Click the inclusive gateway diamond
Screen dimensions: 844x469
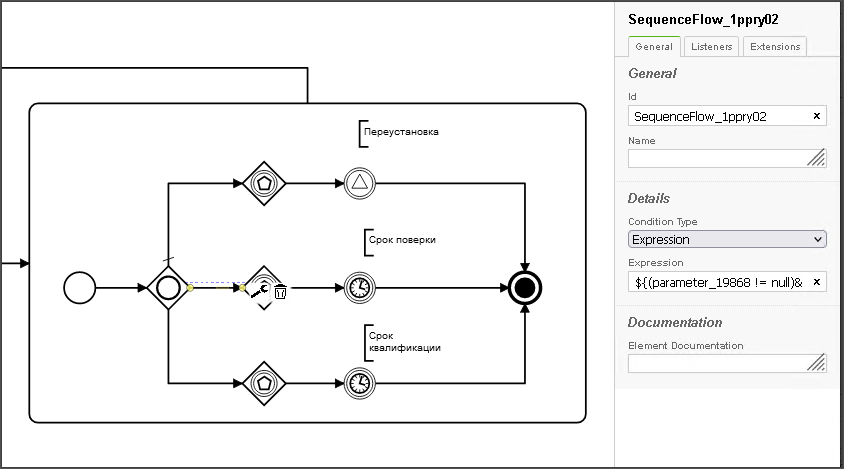168,288
